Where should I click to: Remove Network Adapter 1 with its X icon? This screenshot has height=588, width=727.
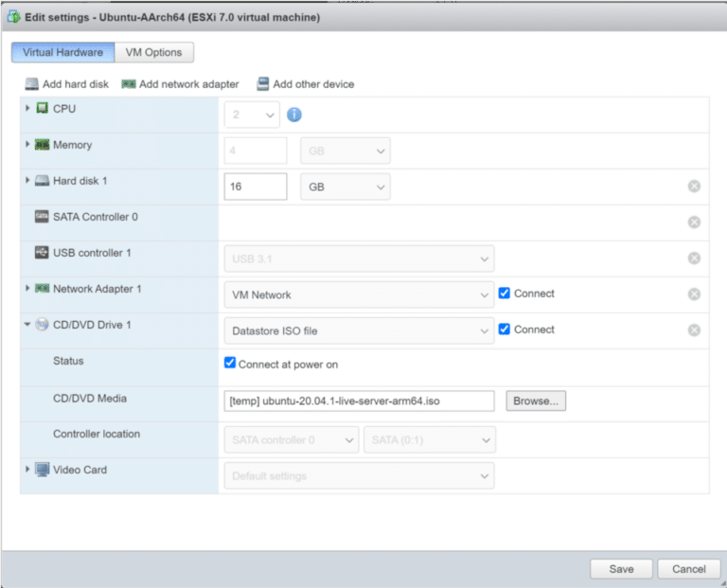coord(694,294)
